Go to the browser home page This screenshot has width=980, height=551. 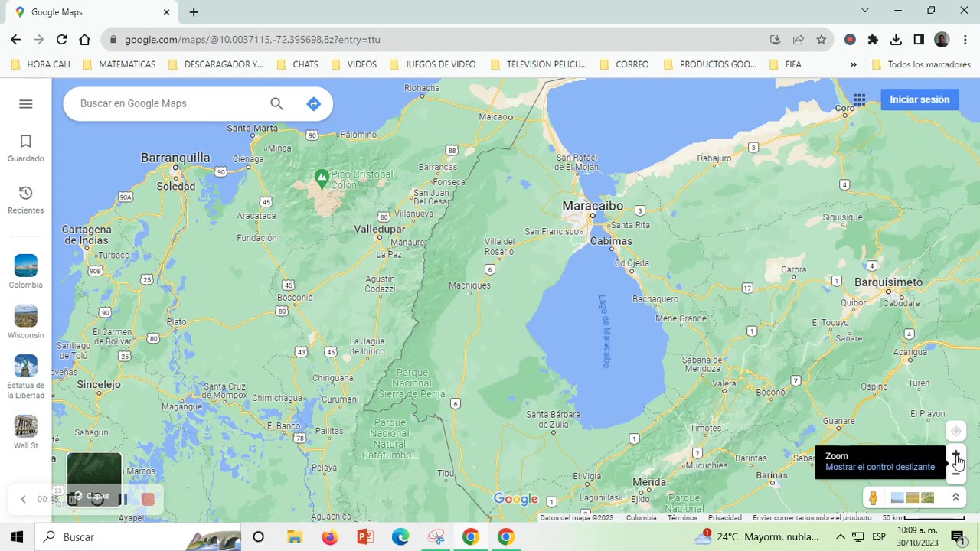[85, 40]
